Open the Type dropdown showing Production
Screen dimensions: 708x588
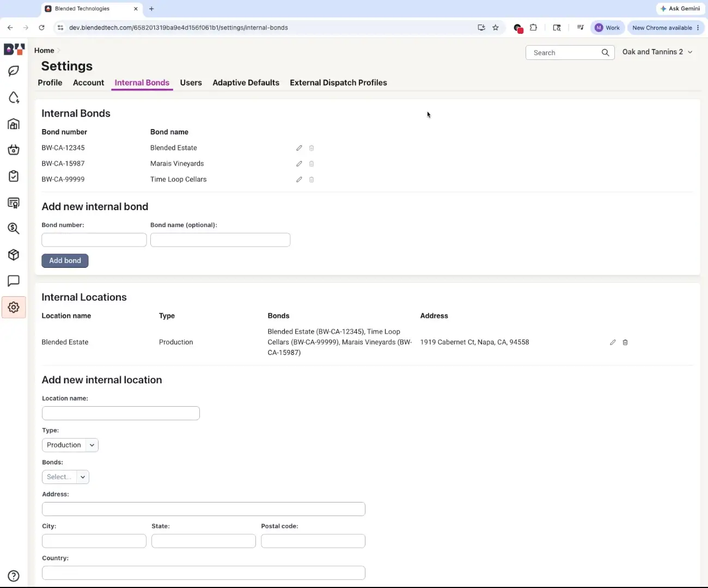(x=70, y=445)
